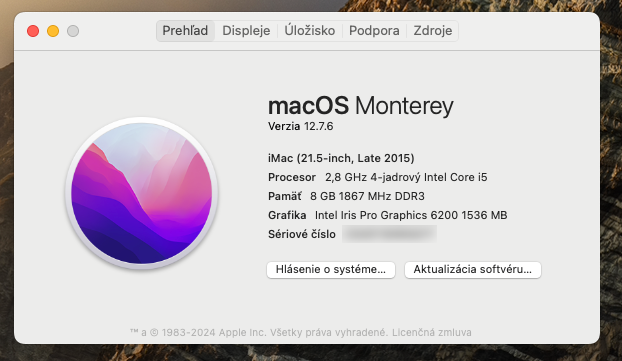Launch Aktualizácia softvéru update
This screenshot has width=622, height=361.
[x=472, y=270]
